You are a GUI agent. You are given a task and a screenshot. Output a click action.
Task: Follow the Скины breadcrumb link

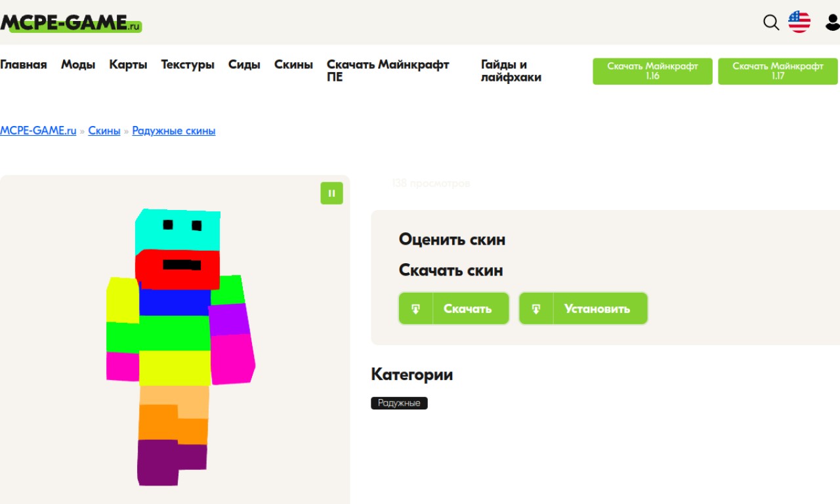coord(104,131)
